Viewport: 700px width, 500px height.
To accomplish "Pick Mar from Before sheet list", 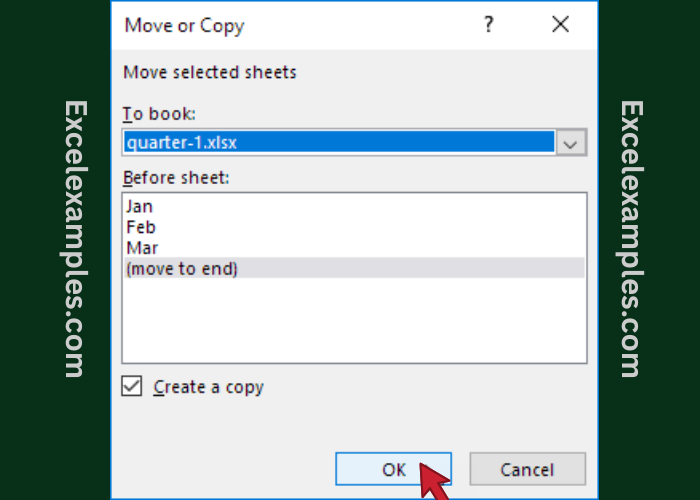I will tap(142, 247).
